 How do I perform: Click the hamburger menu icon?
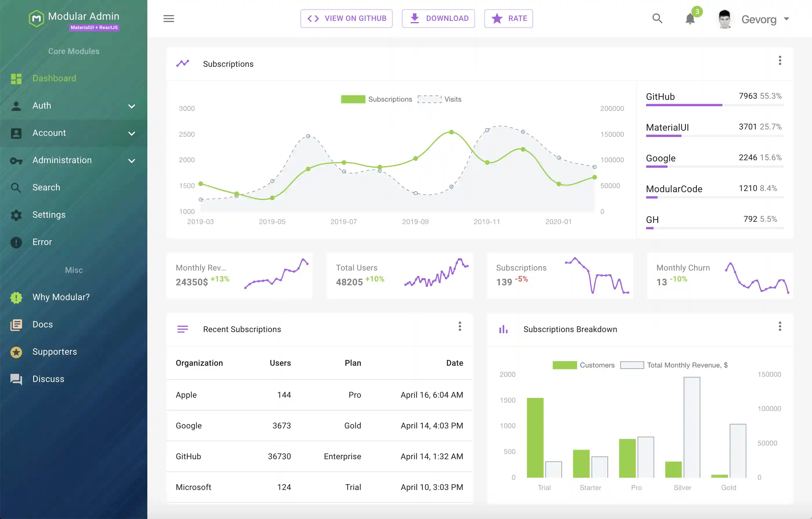[x=168, y=19]
